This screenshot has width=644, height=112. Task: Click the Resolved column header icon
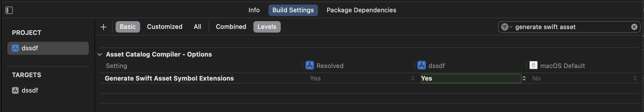click(310, 65)
